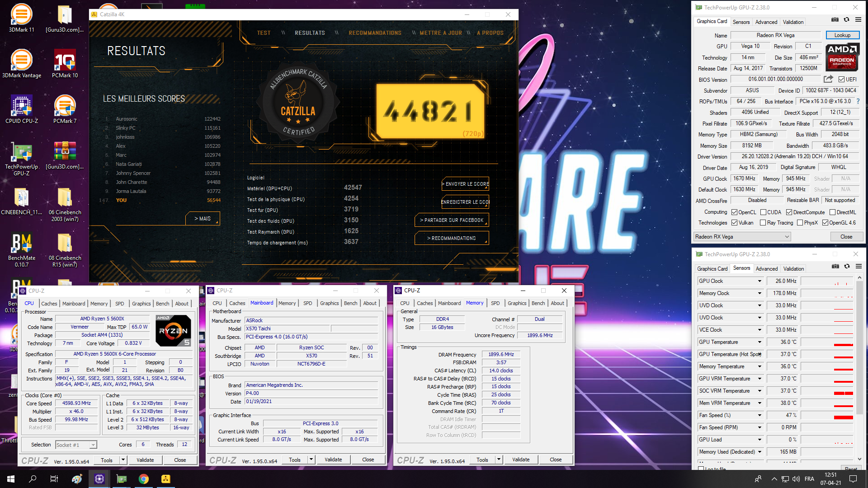Open the Caches tab in leftmost CPU-Z window
The image size is (868, 488).
(x=49, y=304)
